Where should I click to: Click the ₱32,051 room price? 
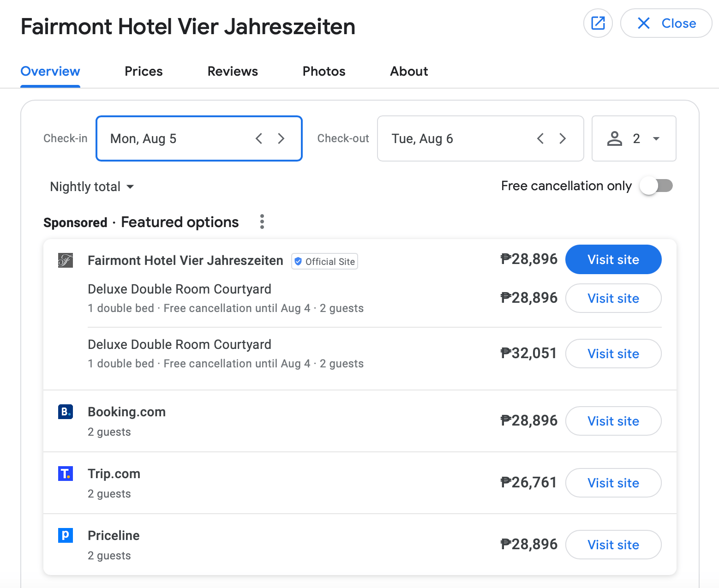click(529, 353)
